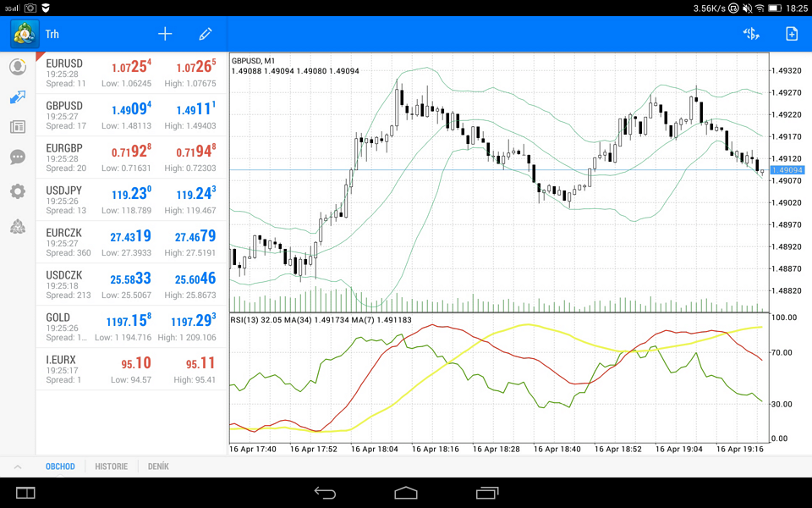Viewport: 812px width, 508px height.
Task: Select the GOLD symbol row
Action: 131,327
